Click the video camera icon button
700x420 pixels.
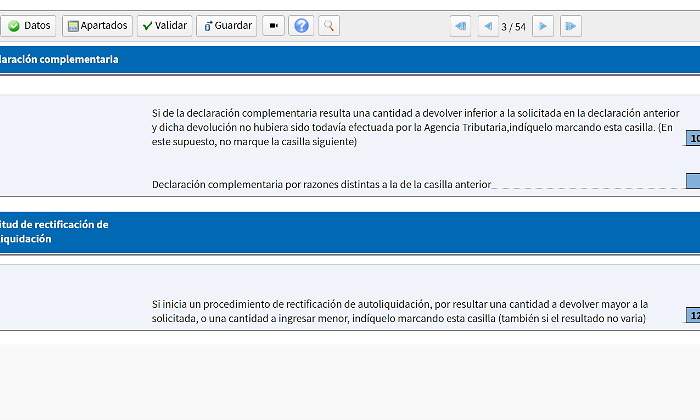point(274,26)
